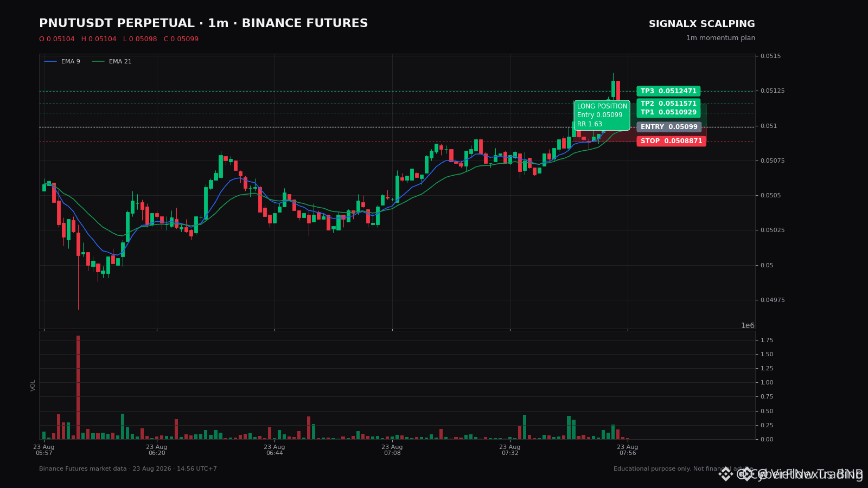The image size is (868, 488).
Task: Click the 0.05025 price axis label
Action: [773, 230]
